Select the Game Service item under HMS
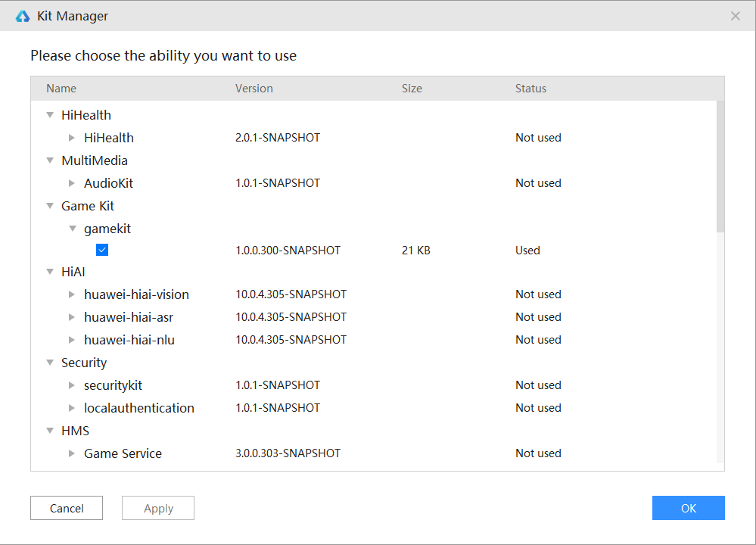The width and height of the screenshot is (756, 545). [x=123, y=453]
